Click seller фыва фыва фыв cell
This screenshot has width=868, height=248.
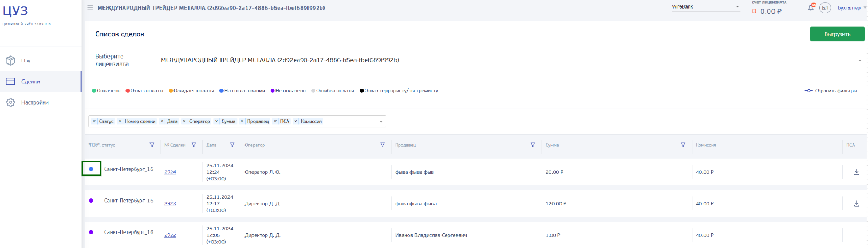[x=414, y=172]
